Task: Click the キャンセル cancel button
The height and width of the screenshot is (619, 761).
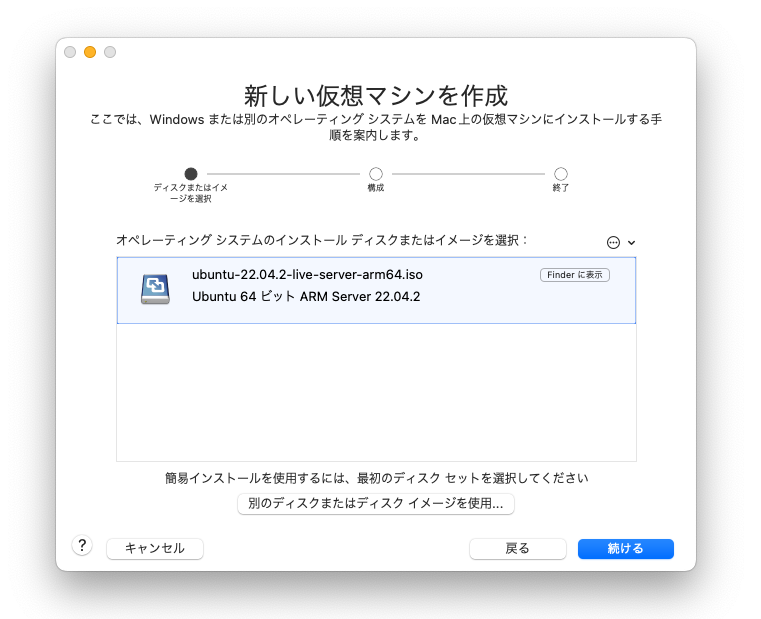Action: (155, 549)
